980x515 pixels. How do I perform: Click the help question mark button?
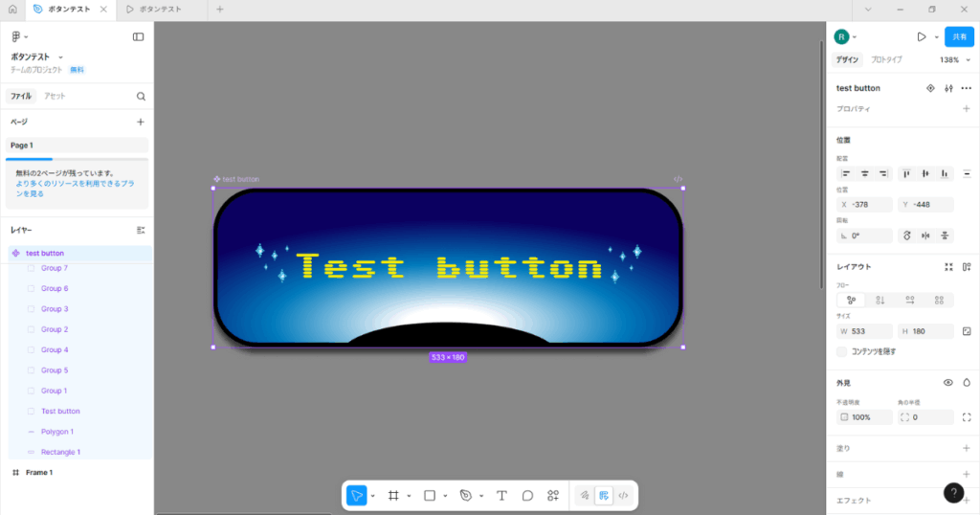953,493
